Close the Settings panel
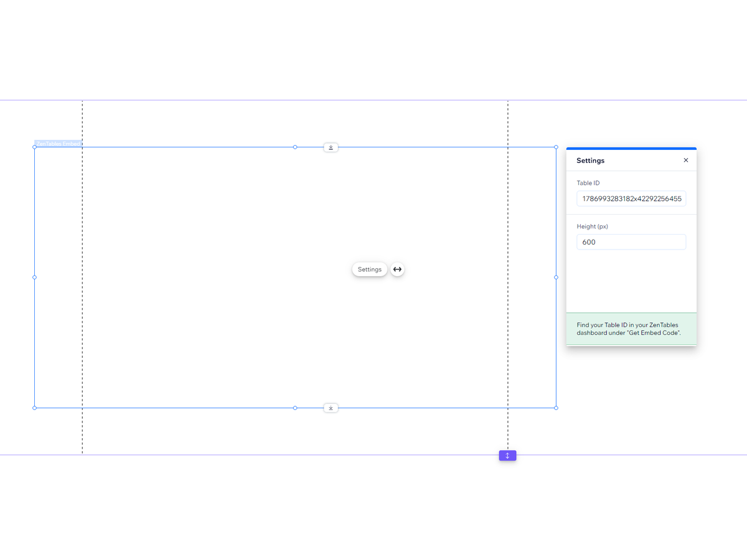Screen dimensions: 747x560 click(x=686, y=161)
